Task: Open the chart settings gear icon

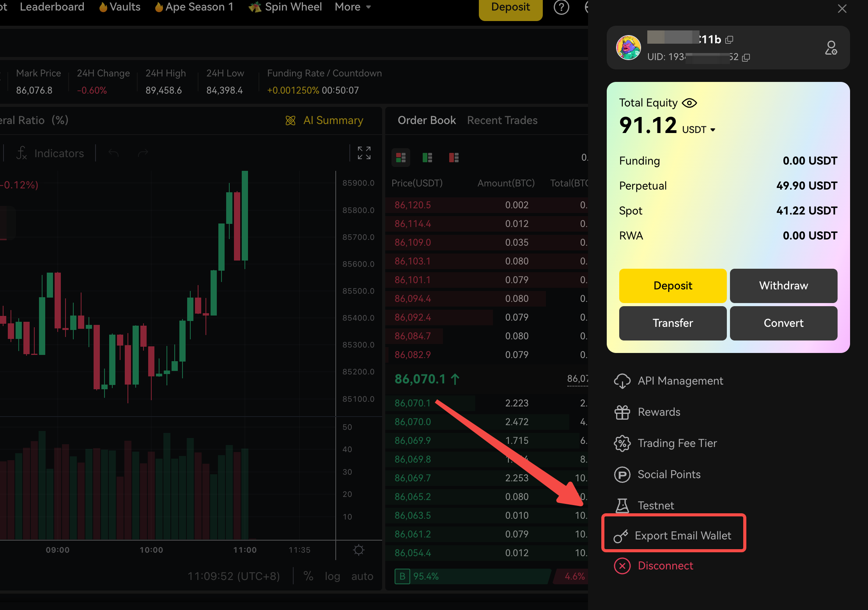Action: [358, 550]
